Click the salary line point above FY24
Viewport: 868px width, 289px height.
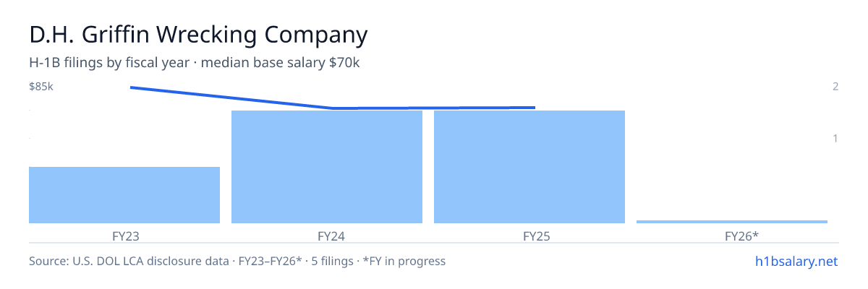point(333,108)
